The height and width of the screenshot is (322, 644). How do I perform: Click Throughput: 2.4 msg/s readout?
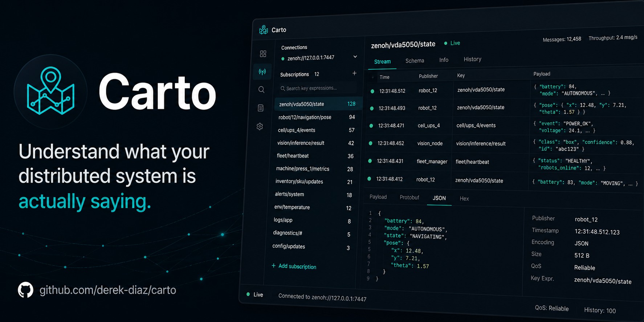[x=613, y=38]
